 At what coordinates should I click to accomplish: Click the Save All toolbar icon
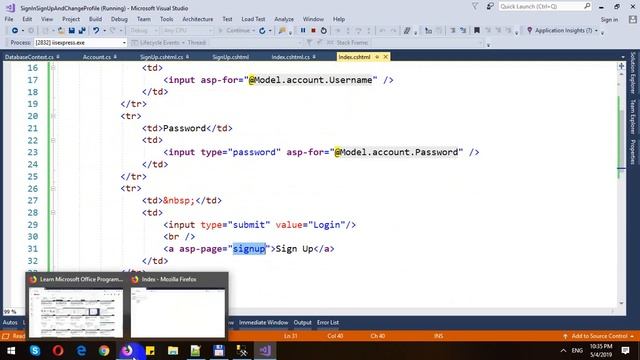click(82, 31)
